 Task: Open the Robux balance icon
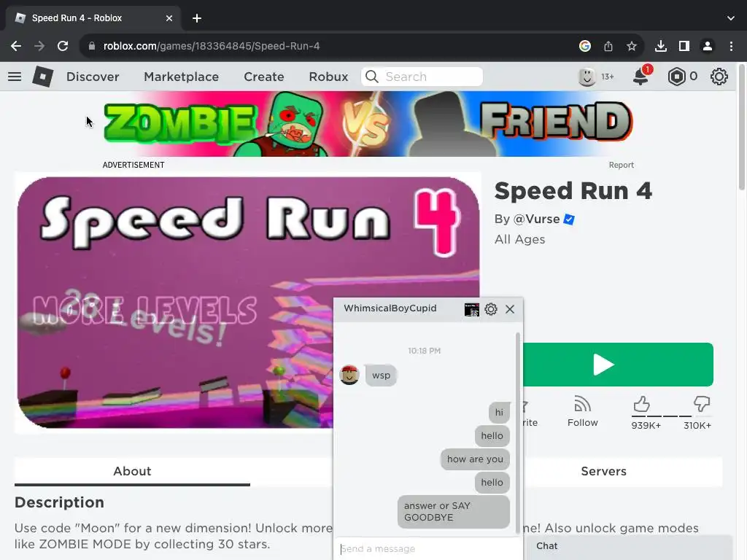[x=676, y=77]
